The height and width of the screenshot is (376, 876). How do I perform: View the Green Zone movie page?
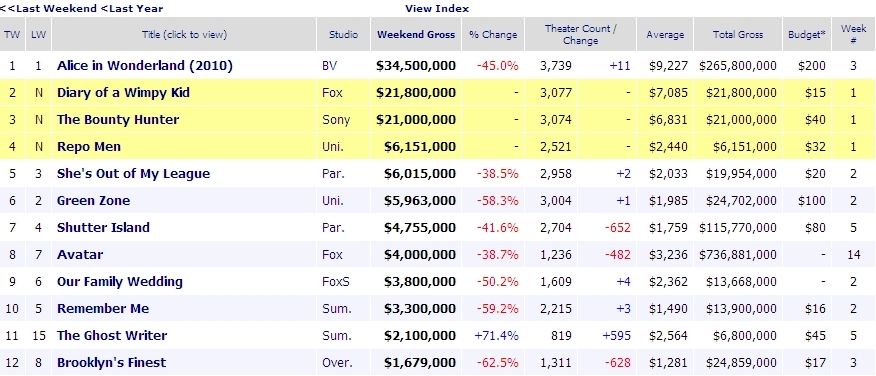(93, 201)
